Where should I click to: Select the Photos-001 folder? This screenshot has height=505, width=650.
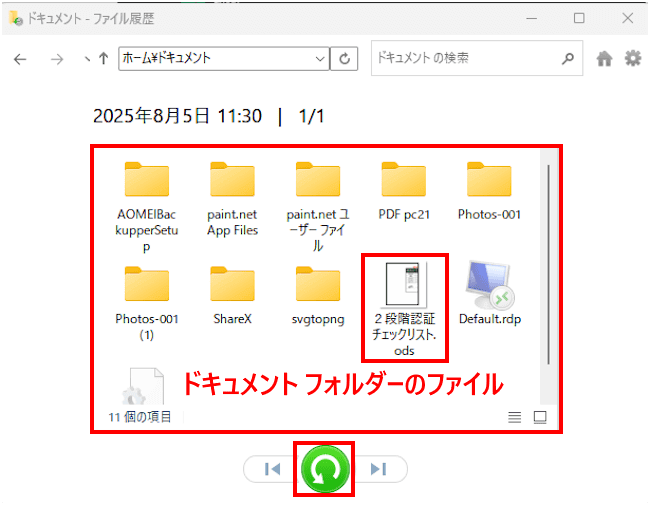click(x=489, y=191)
